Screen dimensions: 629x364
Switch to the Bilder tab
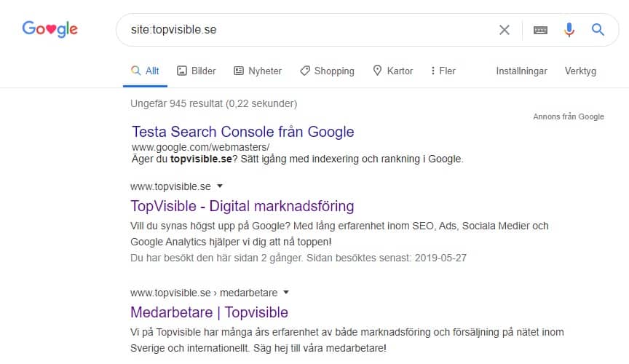197,71
